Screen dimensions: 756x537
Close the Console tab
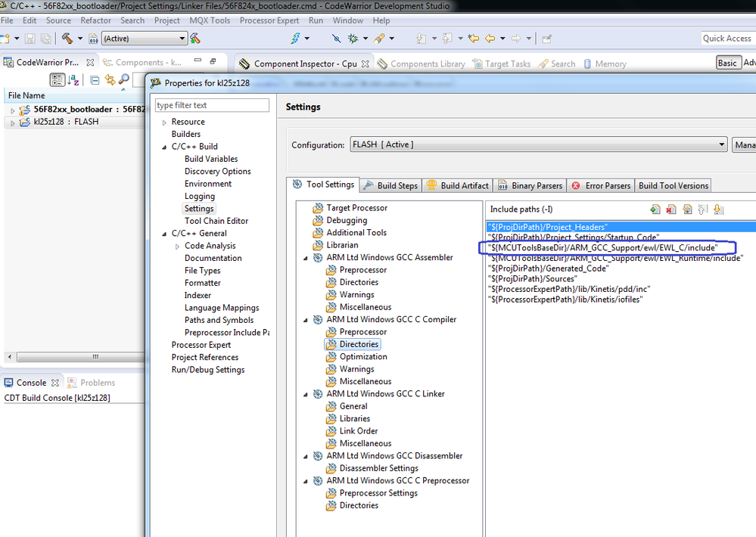pyautogui.click(x=55, y=383)
